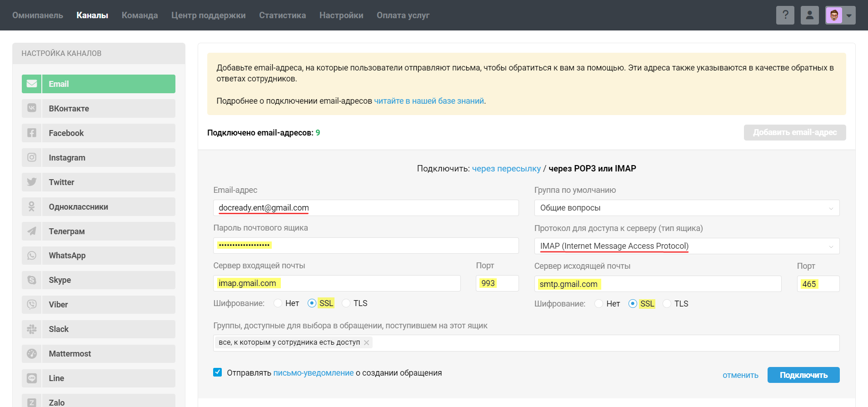Open the help question mark icon
The width and height of the screenshot is (868, 407).
pos(785,15)
